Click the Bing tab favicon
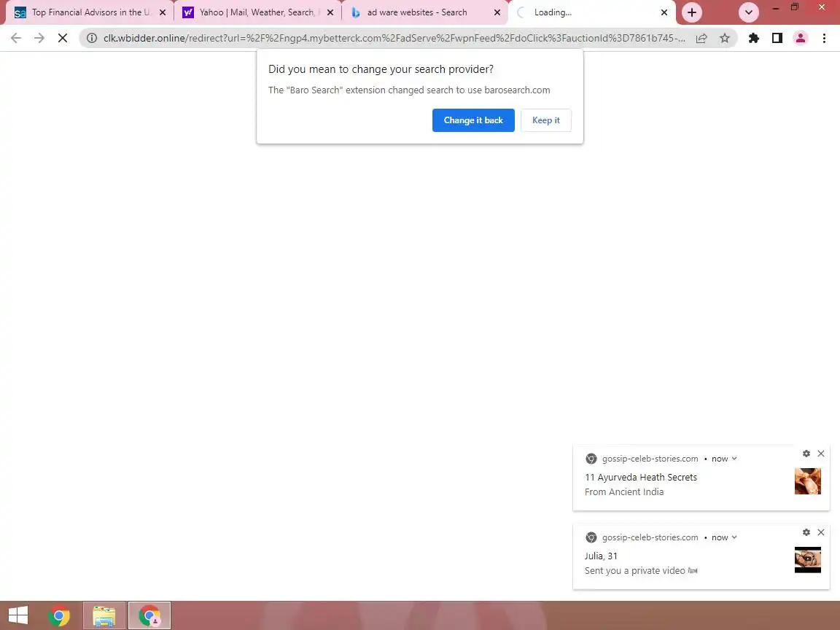This screenshot has height=630, width=840. pos(355,12)
